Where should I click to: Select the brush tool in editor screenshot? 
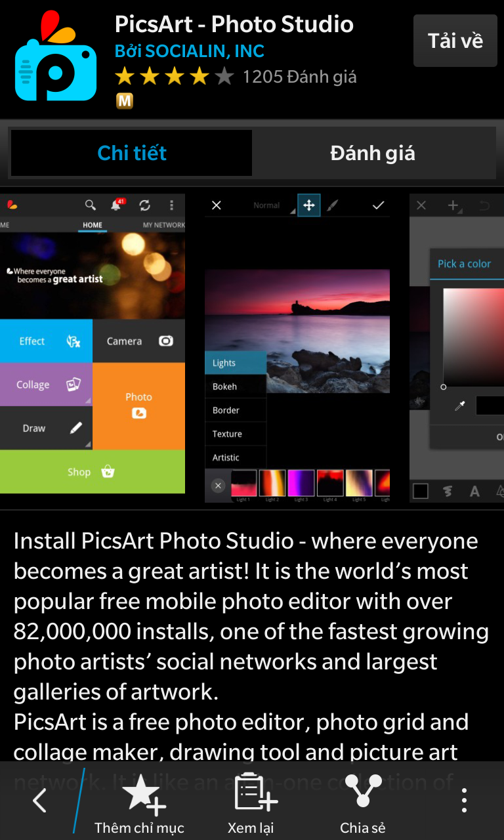(333, 205)
